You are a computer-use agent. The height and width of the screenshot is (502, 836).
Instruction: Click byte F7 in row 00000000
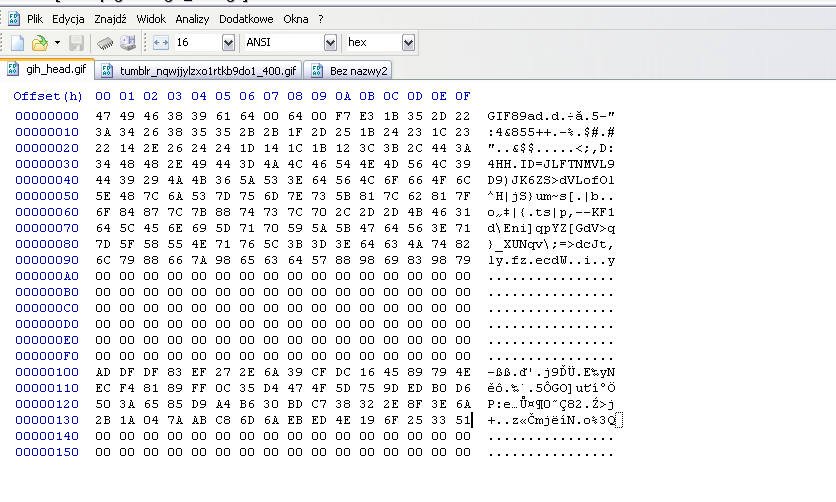343,116
